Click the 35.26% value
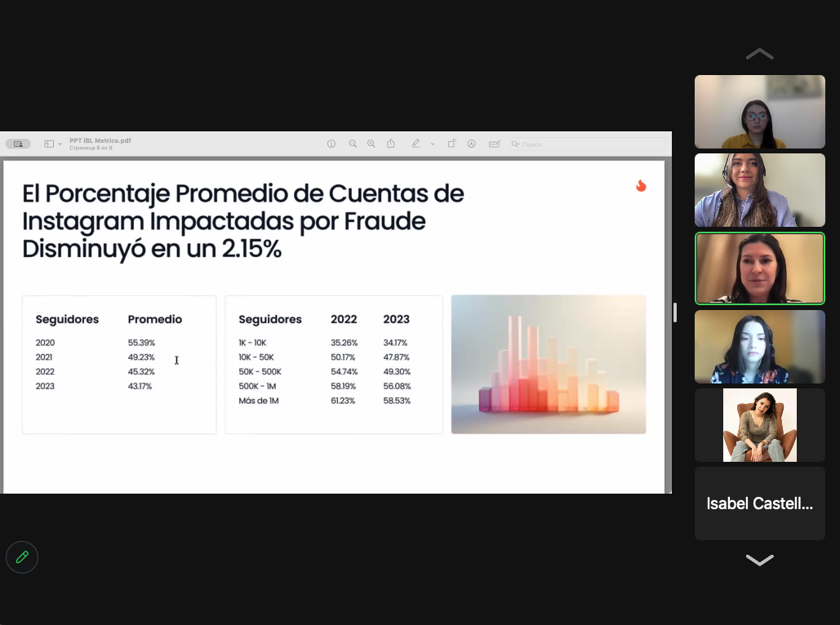 [x=344, y=343]
